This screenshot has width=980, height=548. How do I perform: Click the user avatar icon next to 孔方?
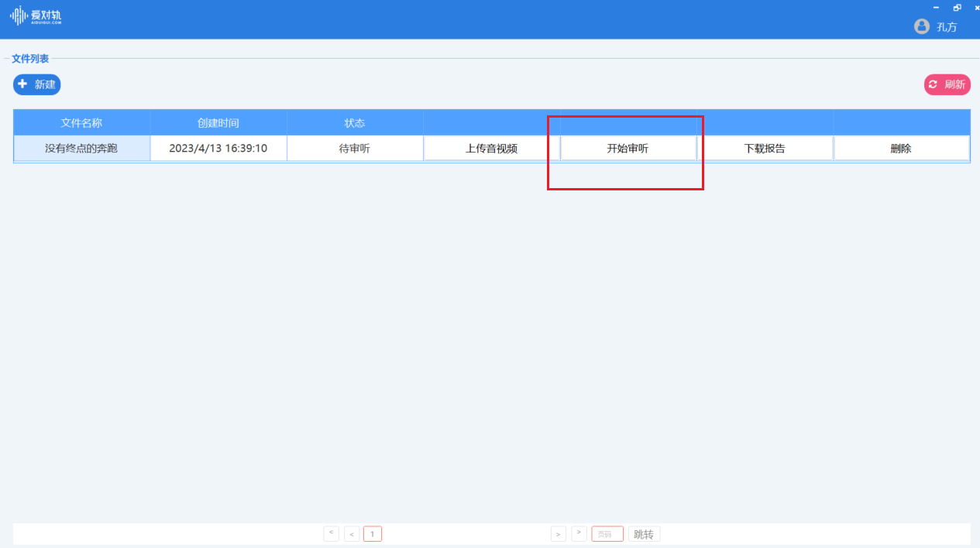pos(921,26)
